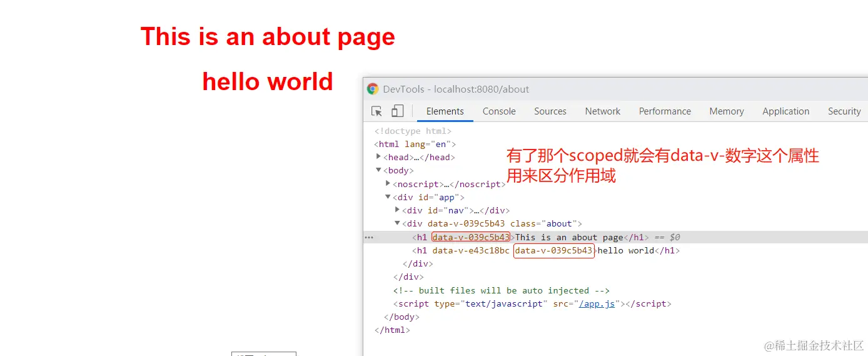The width and height of the screenshot is (868, 356).
Task: Select the <!doctype html> line
Action: [413, 131]
